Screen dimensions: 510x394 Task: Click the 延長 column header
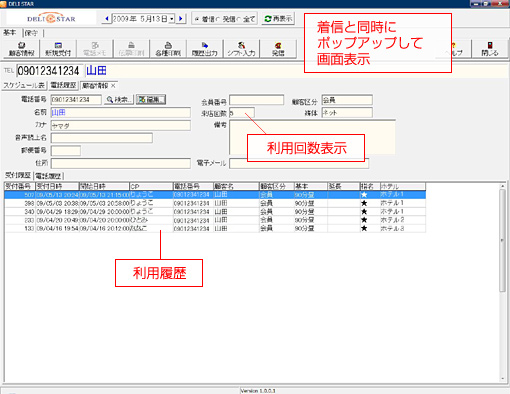coord(344,186)
